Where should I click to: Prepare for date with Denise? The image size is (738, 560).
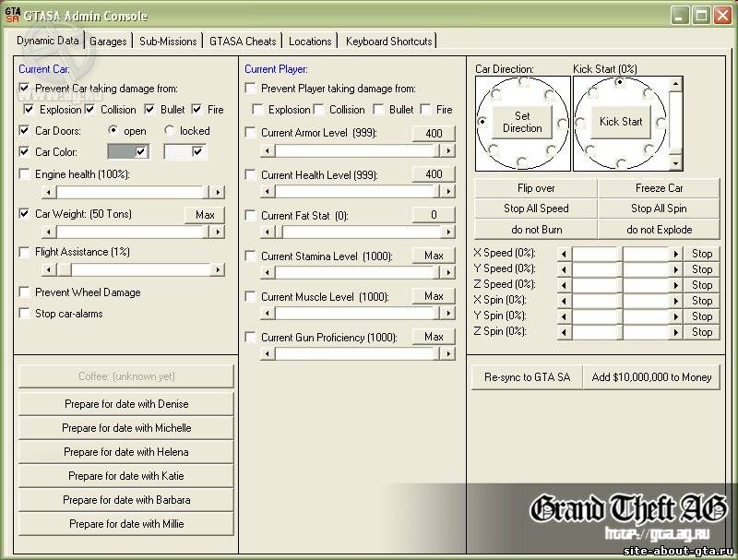click(x=126, y=404)
